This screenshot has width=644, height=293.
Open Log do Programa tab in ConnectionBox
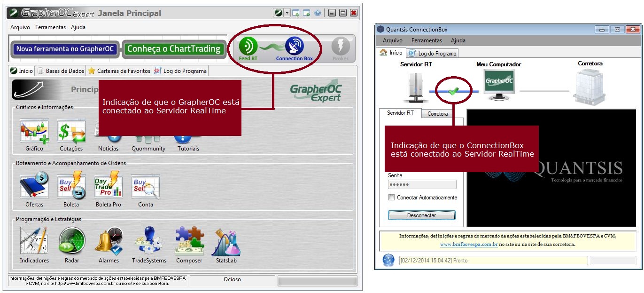432,53
